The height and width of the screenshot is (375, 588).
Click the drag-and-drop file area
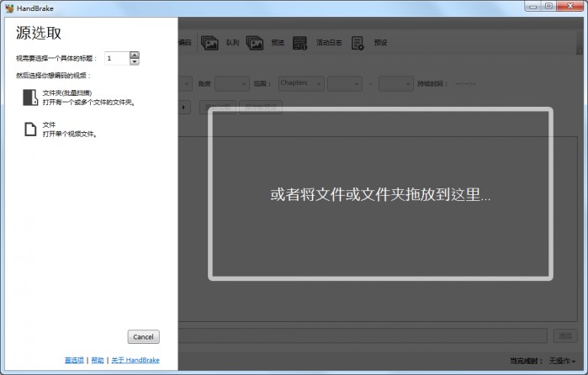pyautogui.click(x=381, y=194)
